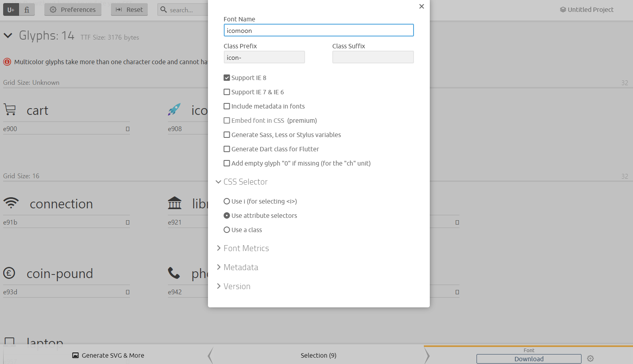Click the search magnifier icon

point(164,10)
